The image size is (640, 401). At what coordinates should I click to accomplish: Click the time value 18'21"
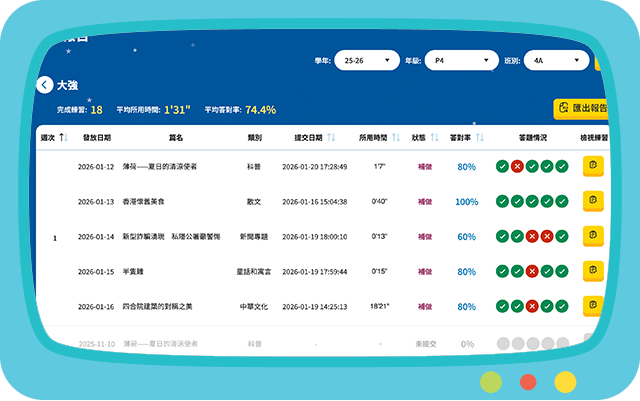[380, 306]
